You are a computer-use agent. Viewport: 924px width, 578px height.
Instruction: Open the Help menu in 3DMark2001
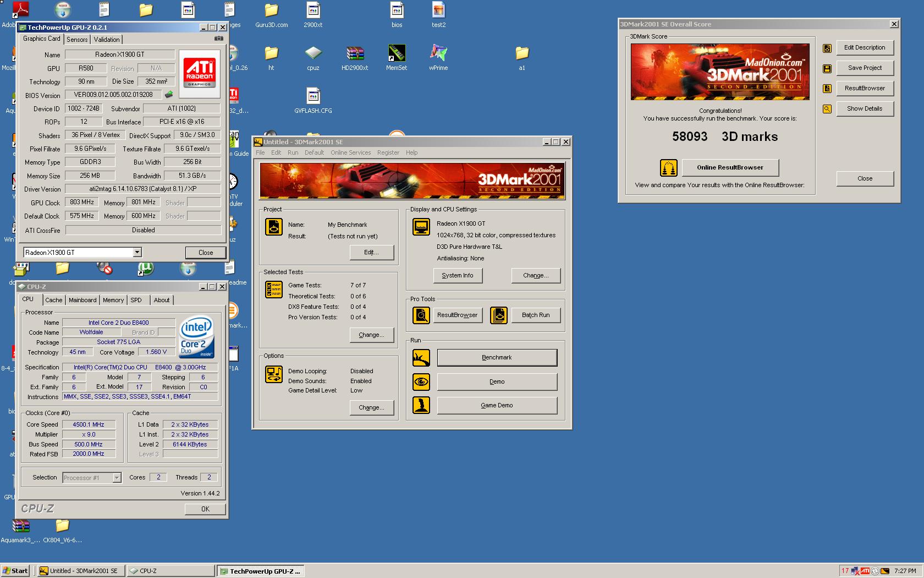coord(412,152)
